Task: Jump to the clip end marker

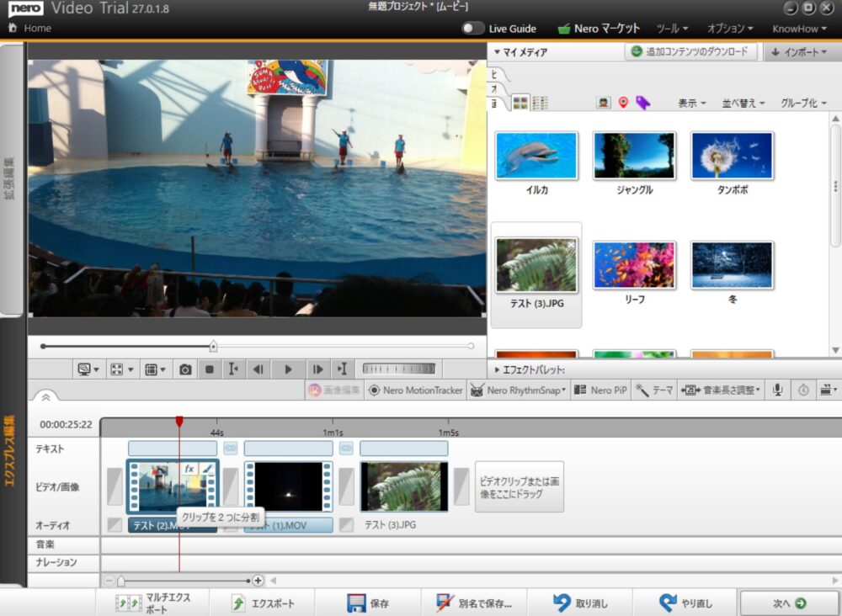Action: tap(342, 369)
